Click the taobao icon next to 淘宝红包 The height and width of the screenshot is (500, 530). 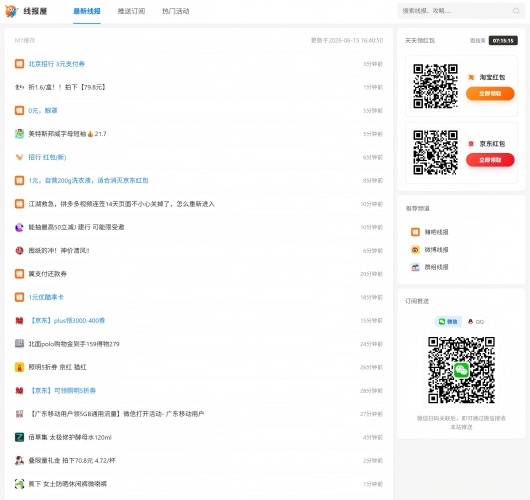tap(471, 77)
